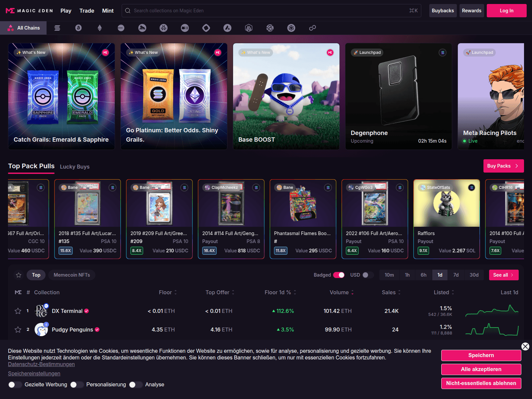
Task: Click Pudgy Penguins collection avatar
Action: pos(41,330)
